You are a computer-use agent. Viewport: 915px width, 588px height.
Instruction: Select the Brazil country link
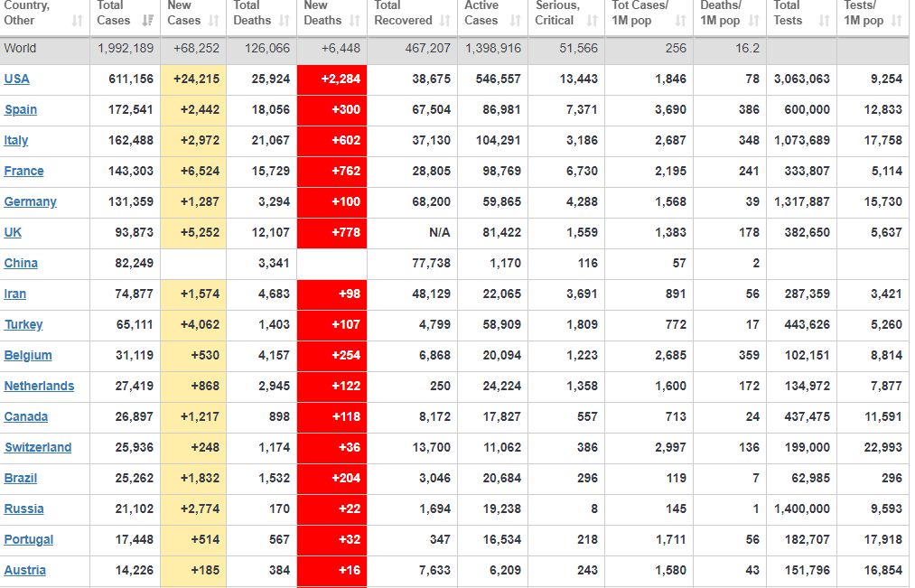coord(21,478)
